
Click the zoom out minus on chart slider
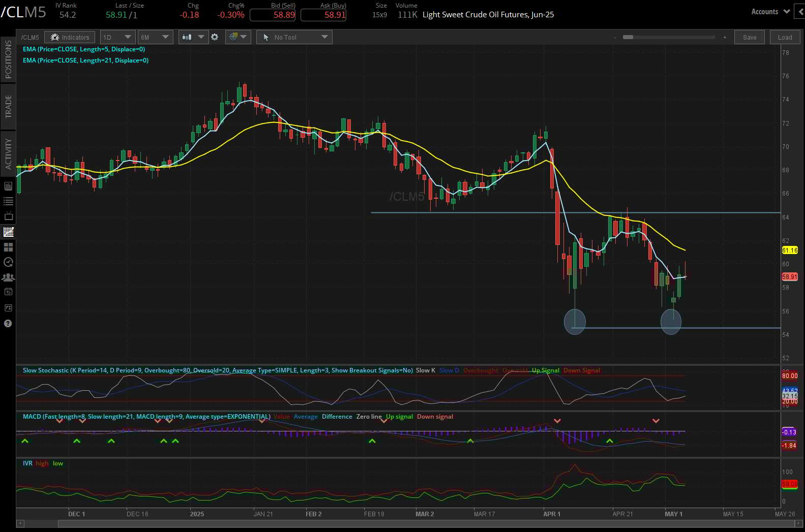point(615,37)
